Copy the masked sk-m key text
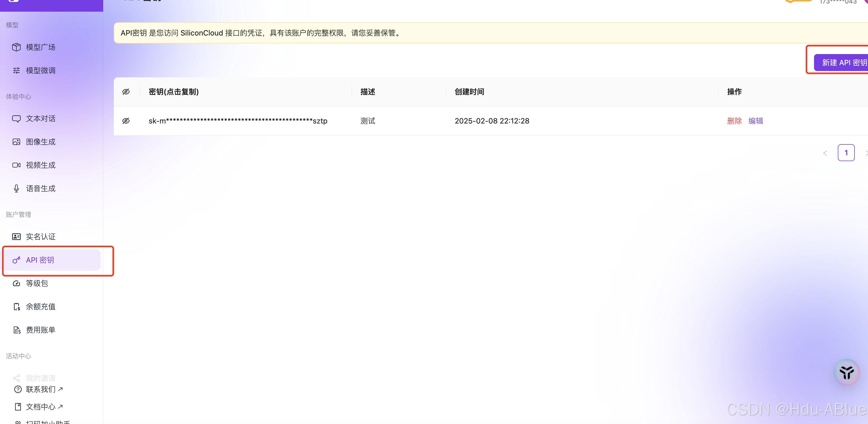 238,121
